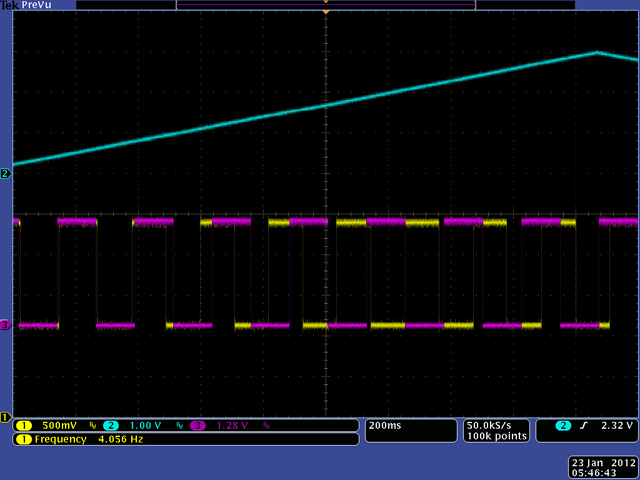
Task: Select the 1.00 V channel 2 scale readout
Action: 144,425
